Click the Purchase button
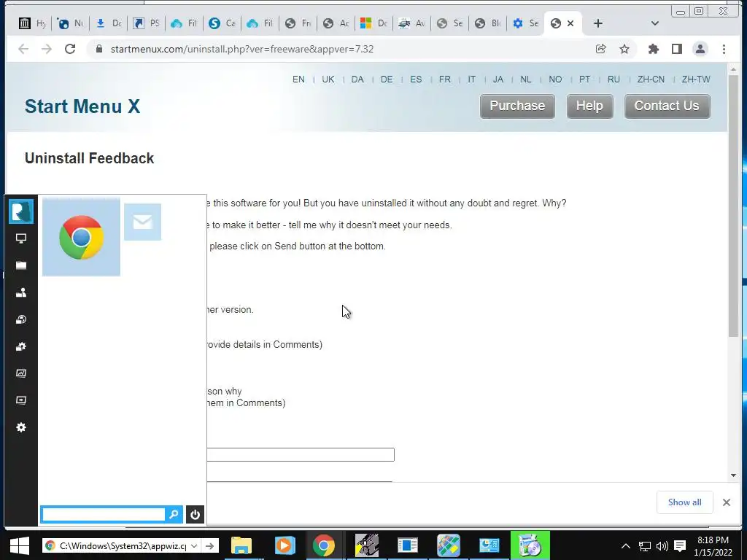The image size is (747, 560). (x=517, y=106)
